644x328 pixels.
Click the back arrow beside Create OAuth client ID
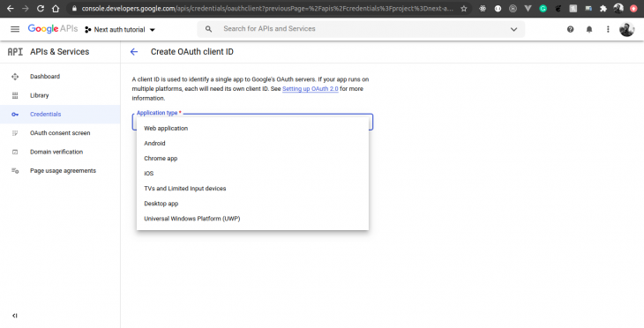(x=134, y=52)
